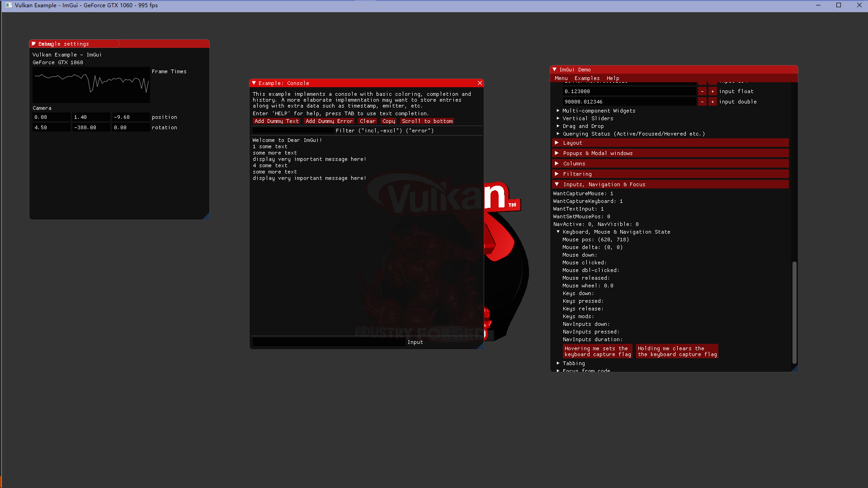Click Add Dummy Error button
This screenshot has height=488, width=868.
[x=329, y=121]
